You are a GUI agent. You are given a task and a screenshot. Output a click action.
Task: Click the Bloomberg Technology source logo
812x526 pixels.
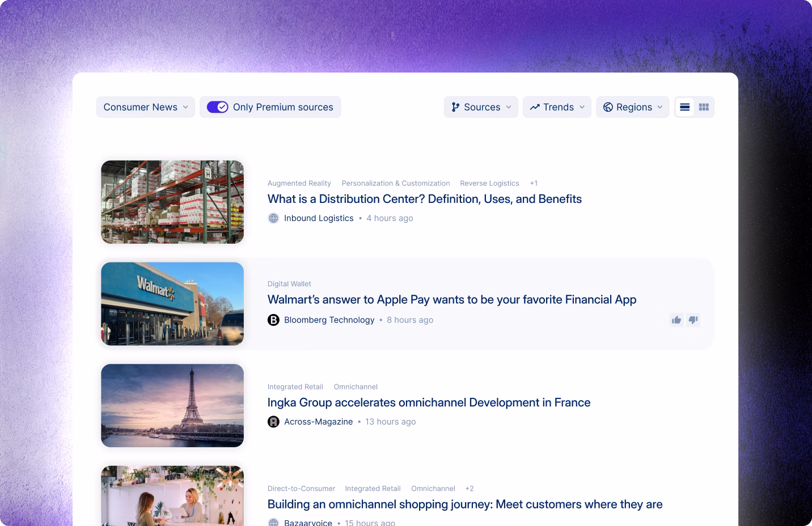(x=273, y=320)
